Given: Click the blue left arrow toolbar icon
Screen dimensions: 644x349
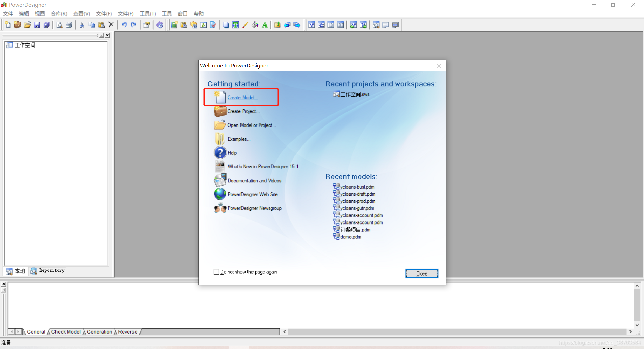Looking at the screenshot, I should pos(287,25).
